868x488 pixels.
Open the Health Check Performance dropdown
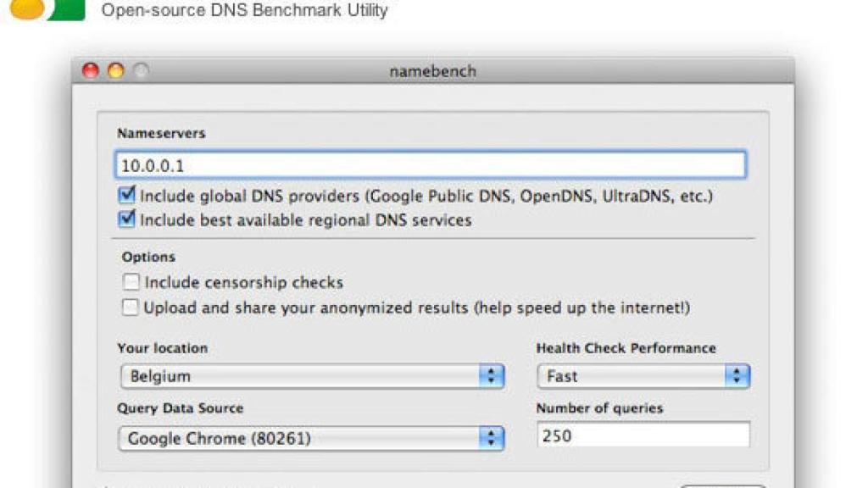point(644,375)
